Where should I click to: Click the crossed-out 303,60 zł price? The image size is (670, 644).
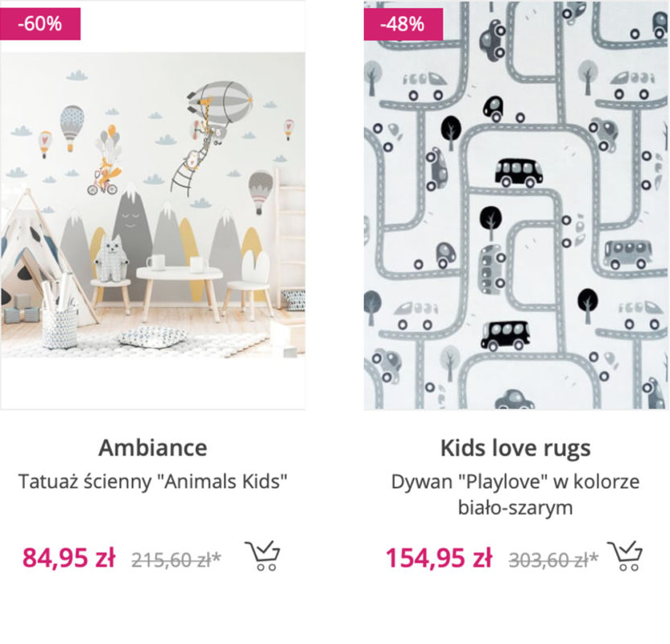pos(553,559)
